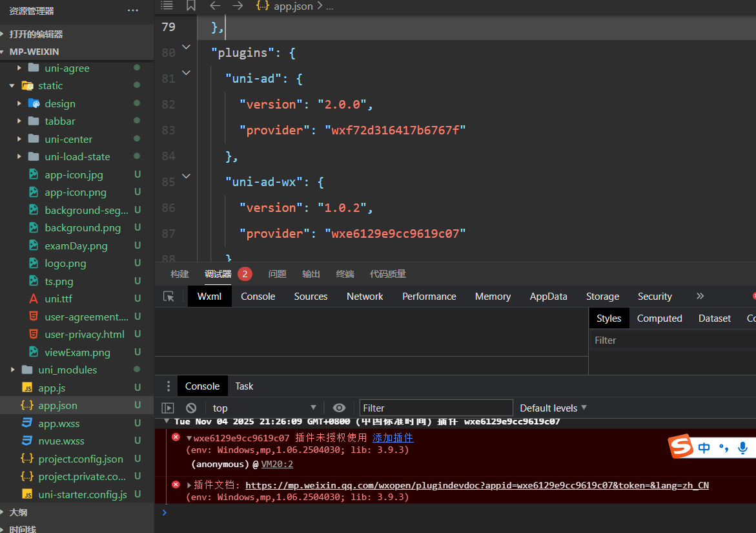Click the eye live expression icon

pyautogui.click(x=339, y=408)
